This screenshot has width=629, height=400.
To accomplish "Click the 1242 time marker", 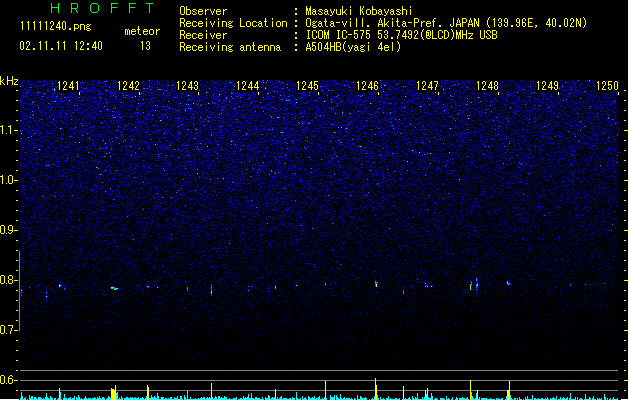I will coord(128,86).
